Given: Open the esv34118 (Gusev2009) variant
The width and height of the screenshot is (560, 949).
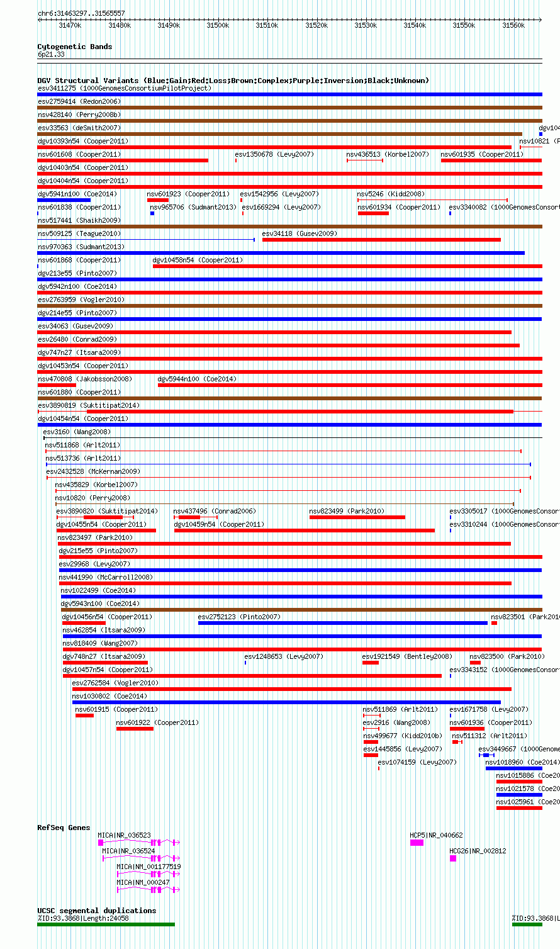Looking at the screenshot, I should tap(300, 234).
